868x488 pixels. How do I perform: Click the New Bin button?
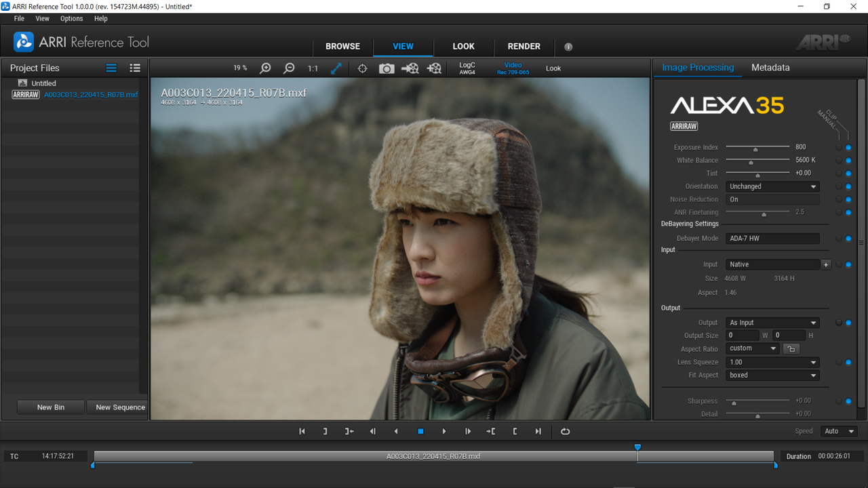tap(51, 407)
